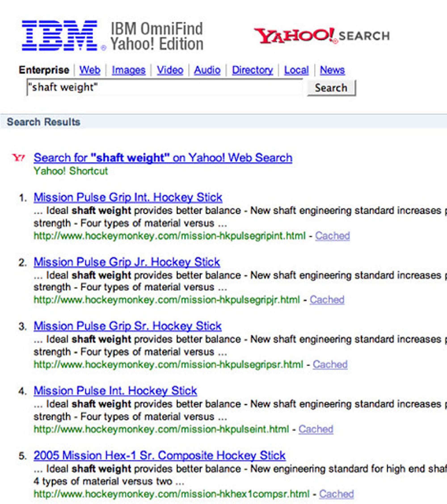The height and width of the screenshot is (504, 447).
Task: Switch to the Images search tab
Action: [x=129, y=70]
